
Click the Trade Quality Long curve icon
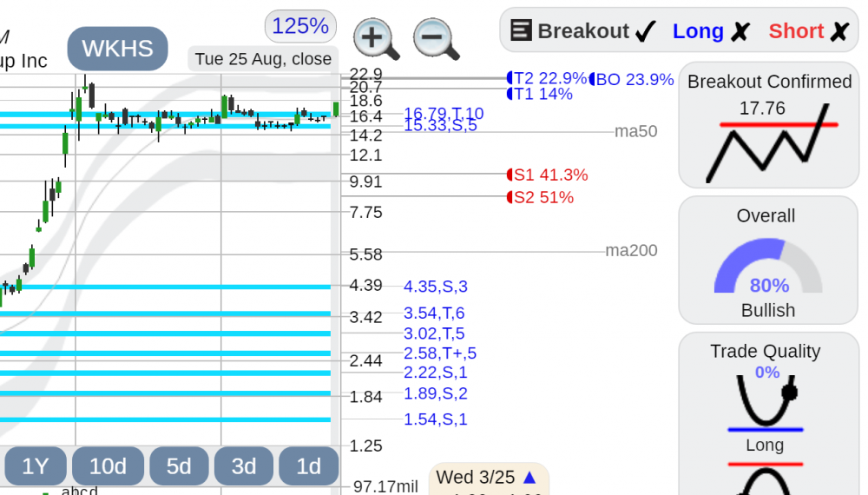pyautogui.click(x=766, y=403)
